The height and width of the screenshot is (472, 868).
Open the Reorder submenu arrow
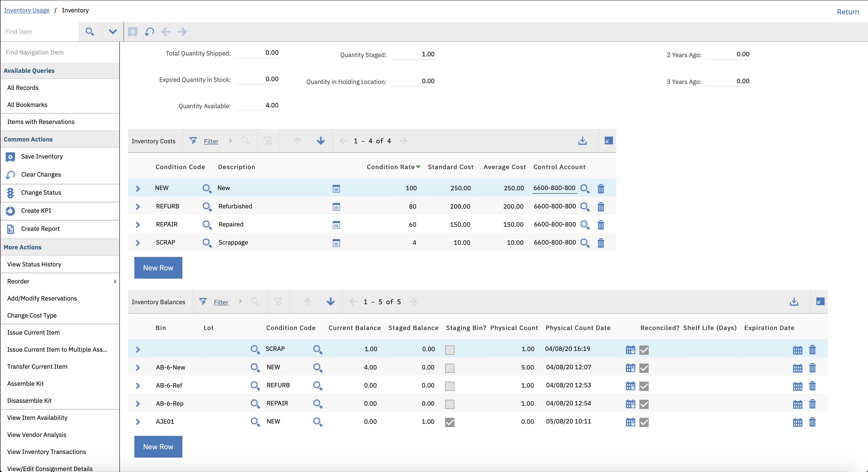pos(115,282)
